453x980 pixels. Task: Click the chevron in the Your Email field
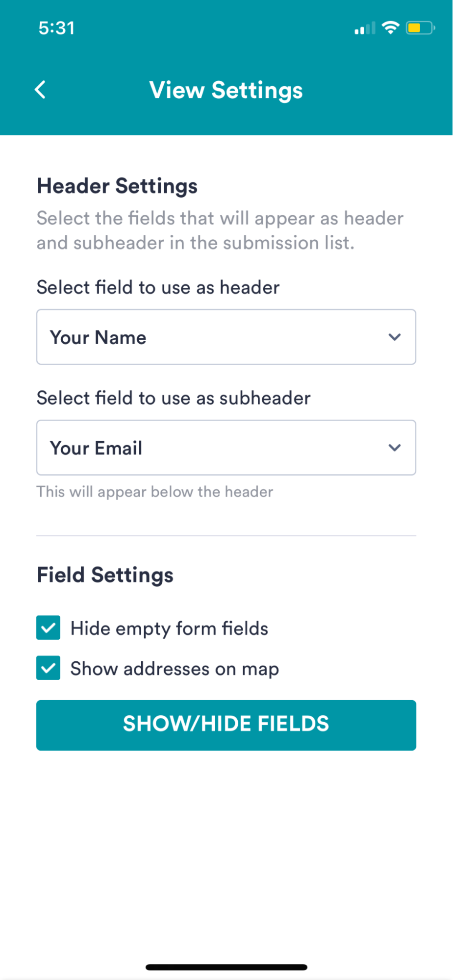[x=395, y=448]
